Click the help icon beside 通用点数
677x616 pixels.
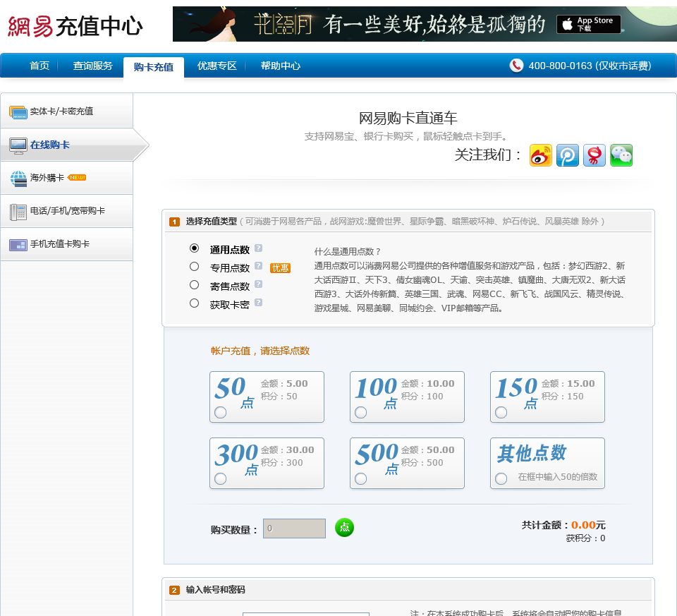tap(258, 248)
